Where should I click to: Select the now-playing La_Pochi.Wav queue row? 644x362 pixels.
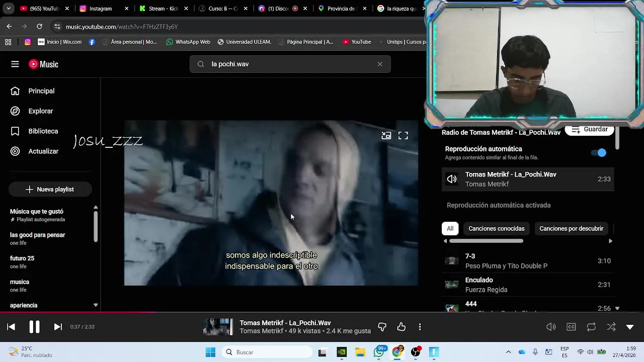528,179
